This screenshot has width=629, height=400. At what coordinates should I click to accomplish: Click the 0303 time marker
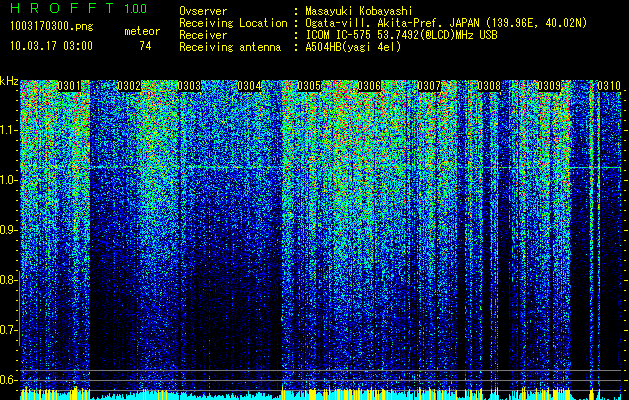click(x=189, y=86)
